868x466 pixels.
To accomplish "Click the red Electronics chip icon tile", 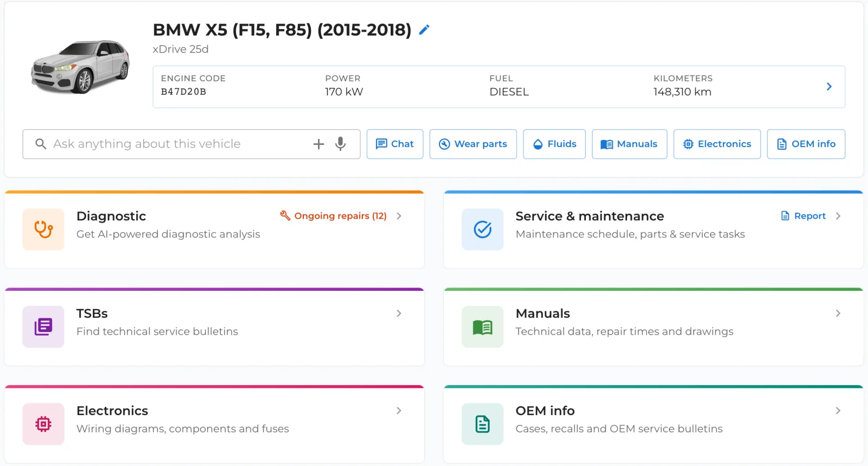I will tap(43, 424).
